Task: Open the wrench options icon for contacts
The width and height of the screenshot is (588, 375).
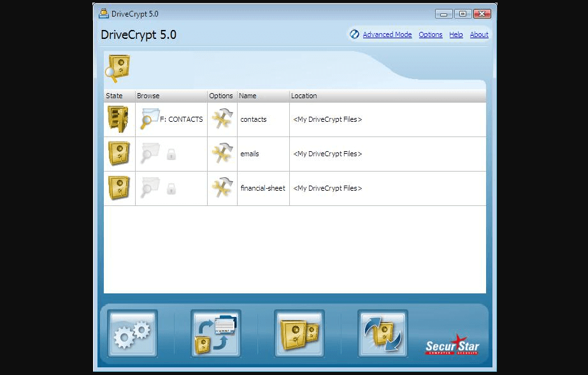Action: click(x=221, y=119)
